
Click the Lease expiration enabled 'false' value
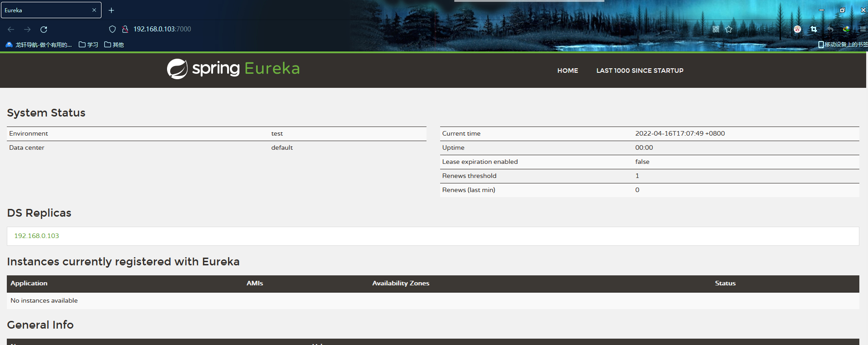pyautogui.click(x=642, y=162)
